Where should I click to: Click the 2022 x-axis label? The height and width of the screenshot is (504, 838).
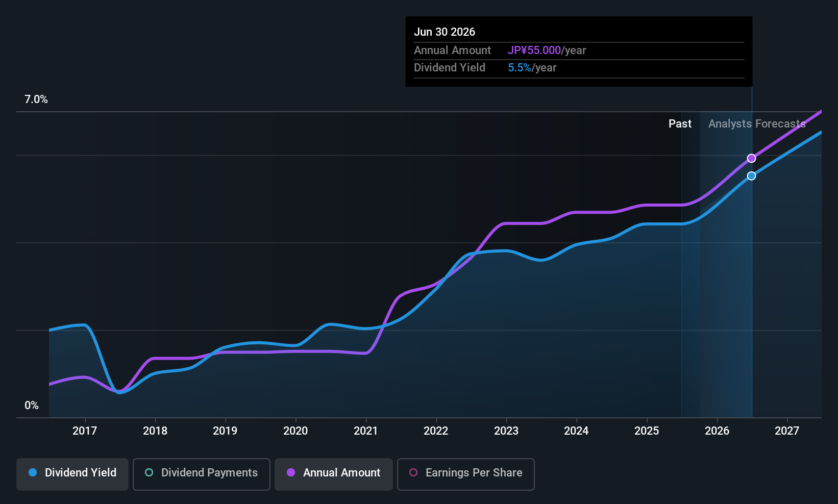436,431
